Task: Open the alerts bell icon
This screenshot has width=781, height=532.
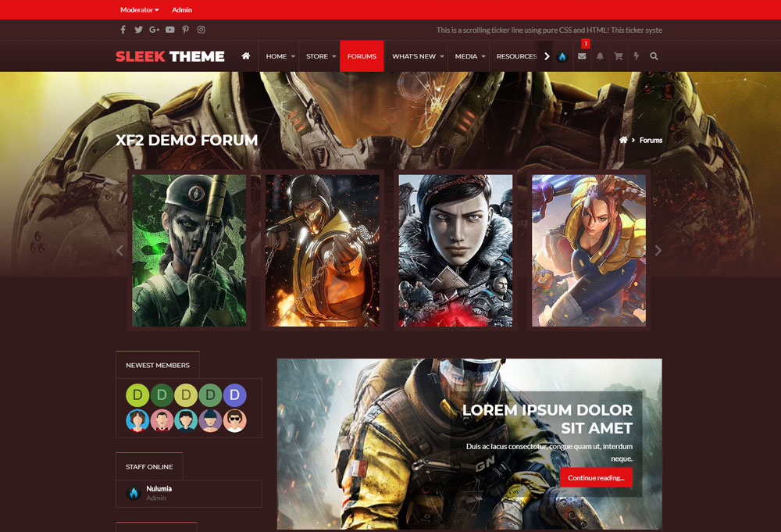Action: point(600,56)
